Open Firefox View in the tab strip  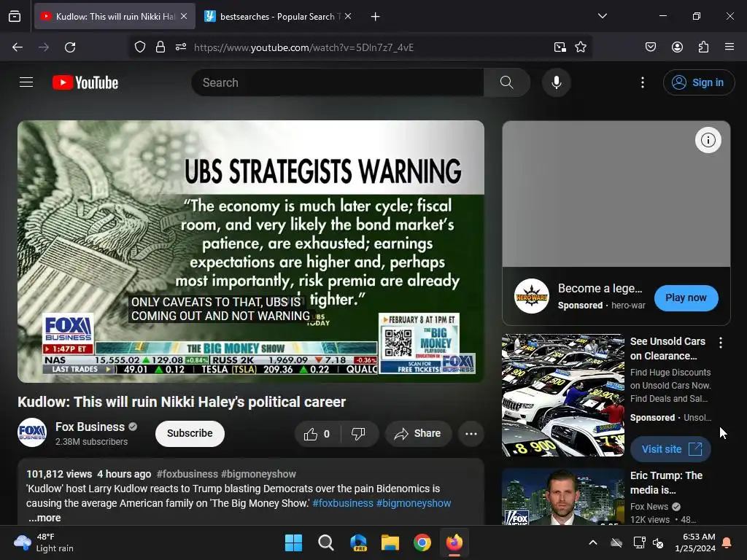15,17
